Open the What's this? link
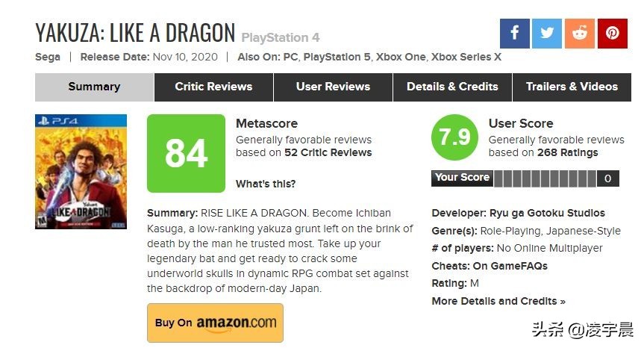644x348 pixels. point(266,184)
